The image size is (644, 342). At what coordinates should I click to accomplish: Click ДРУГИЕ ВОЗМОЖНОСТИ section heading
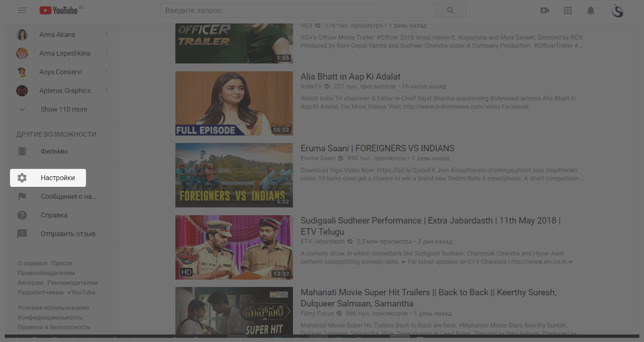56,135
